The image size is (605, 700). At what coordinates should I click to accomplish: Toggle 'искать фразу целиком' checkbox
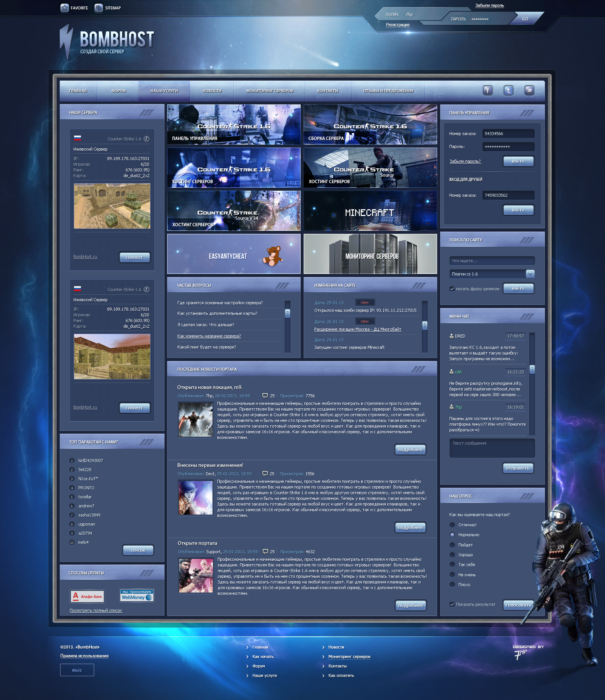[452, 289]
